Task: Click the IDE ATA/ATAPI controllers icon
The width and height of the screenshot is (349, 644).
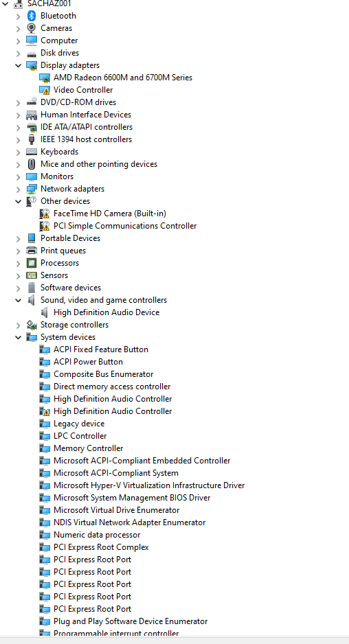Action: [32, 127]
